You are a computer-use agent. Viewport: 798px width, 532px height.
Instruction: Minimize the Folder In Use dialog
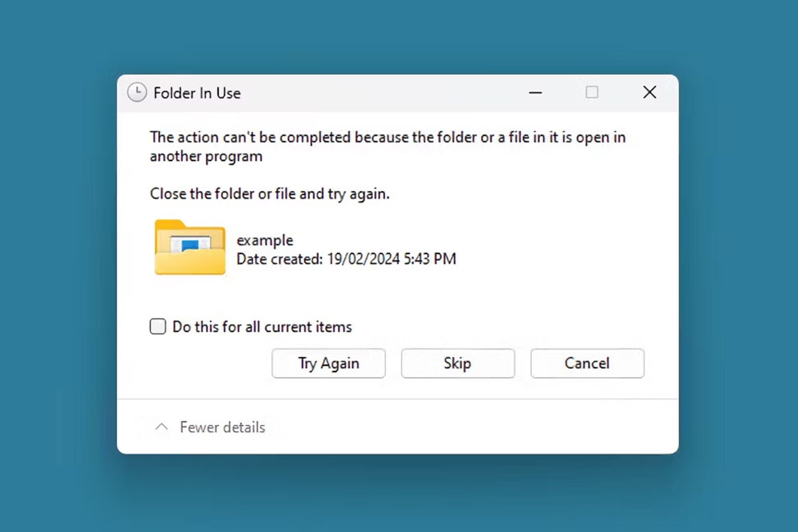535,92
